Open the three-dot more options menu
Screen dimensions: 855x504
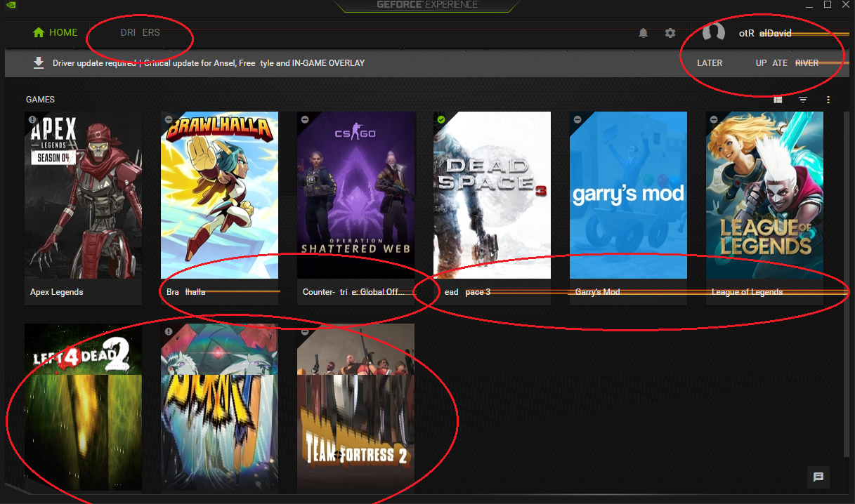tap(828, 100)
